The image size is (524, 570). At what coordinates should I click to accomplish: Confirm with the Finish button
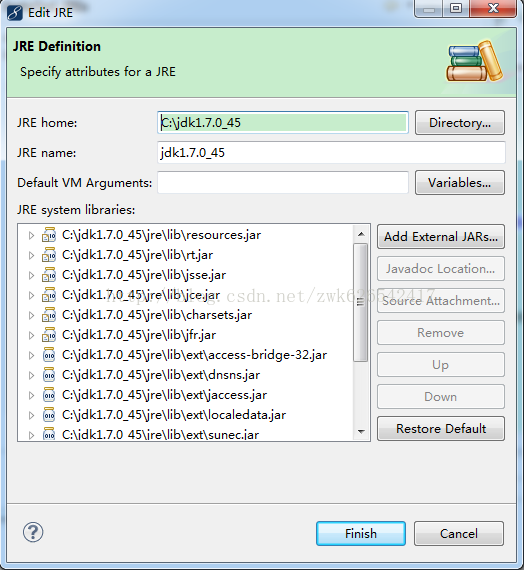(x=361, y=534)
